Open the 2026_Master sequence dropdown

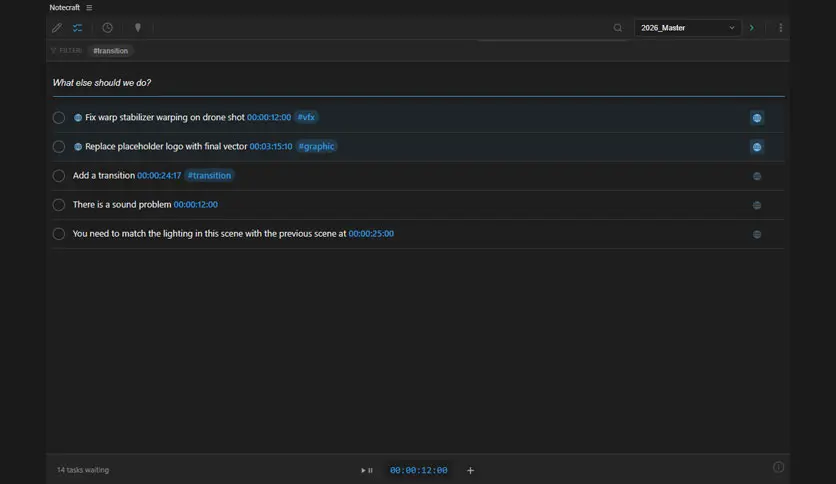point(687,28)
